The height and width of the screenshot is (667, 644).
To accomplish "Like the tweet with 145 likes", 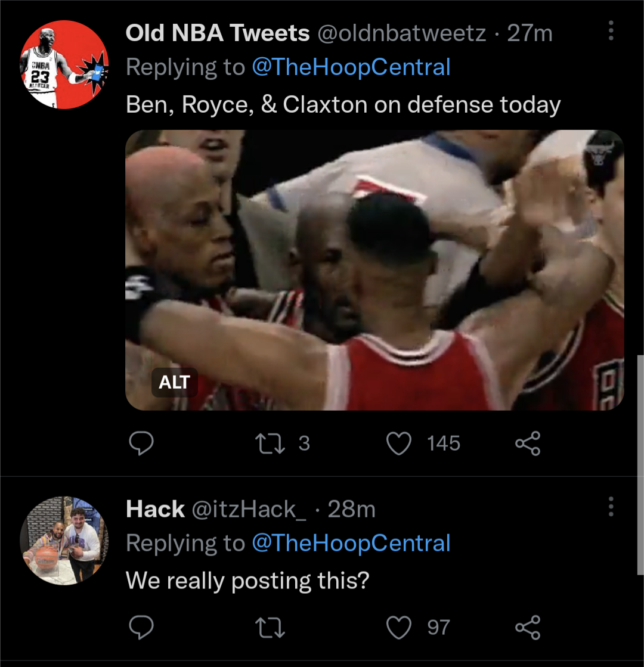I will 400,443.
